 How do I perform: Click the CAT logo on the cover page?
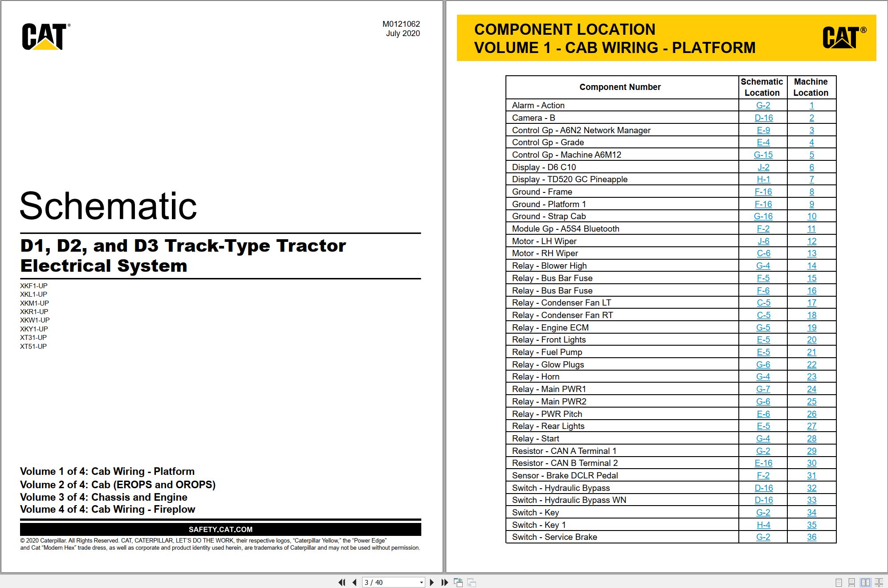(46, 37)
